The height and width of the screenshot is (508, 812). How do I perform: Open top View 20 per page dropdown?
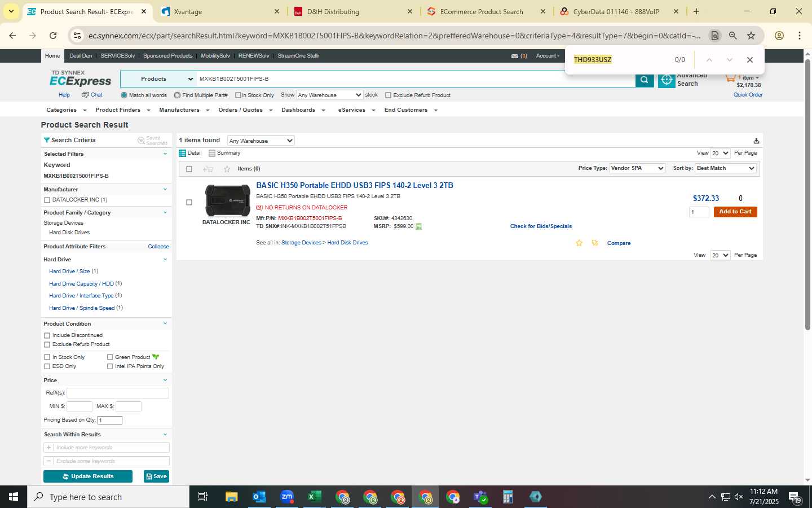point(720,153)
